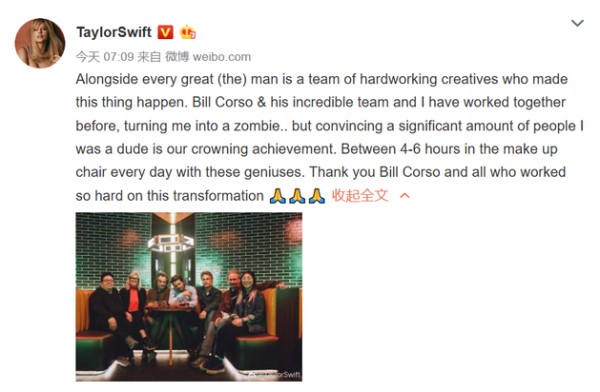Open the post menu chevron at top right
This screenshot has height=392, width=600.
coord(577,23)
